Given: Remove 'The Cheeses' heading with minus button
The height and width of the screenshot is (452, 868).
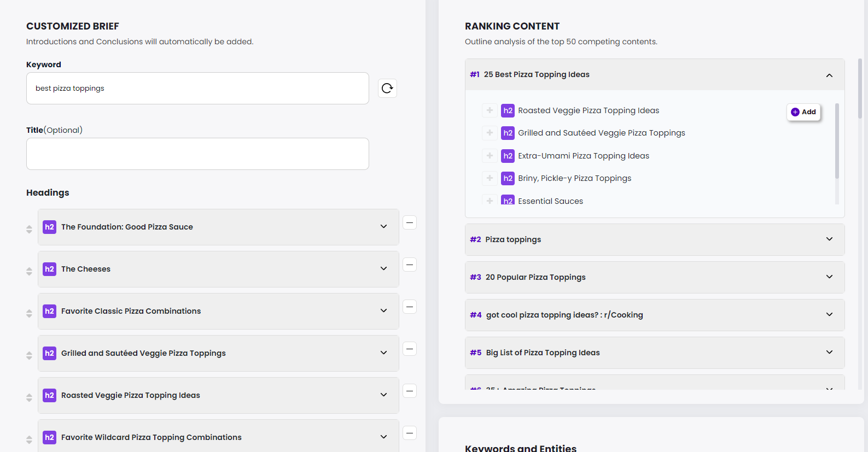Looking at the screenshot, I should tap(410, 265).
